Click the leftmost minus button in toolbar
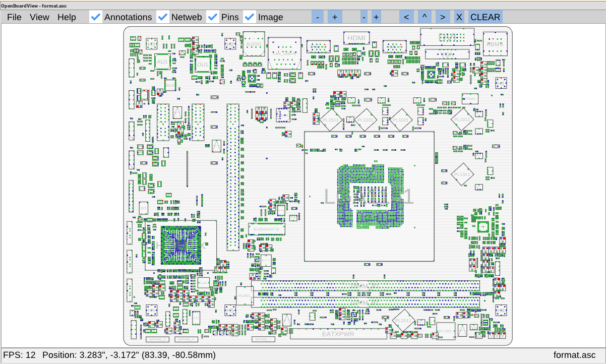 [x=317, y=17]
